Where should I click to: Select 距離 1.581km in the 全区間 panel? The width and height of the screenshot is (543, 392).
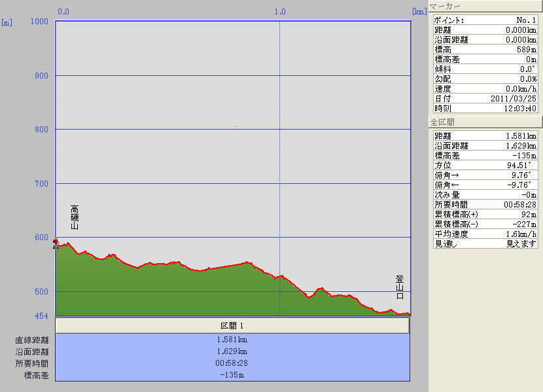click(x=485, y=135)
